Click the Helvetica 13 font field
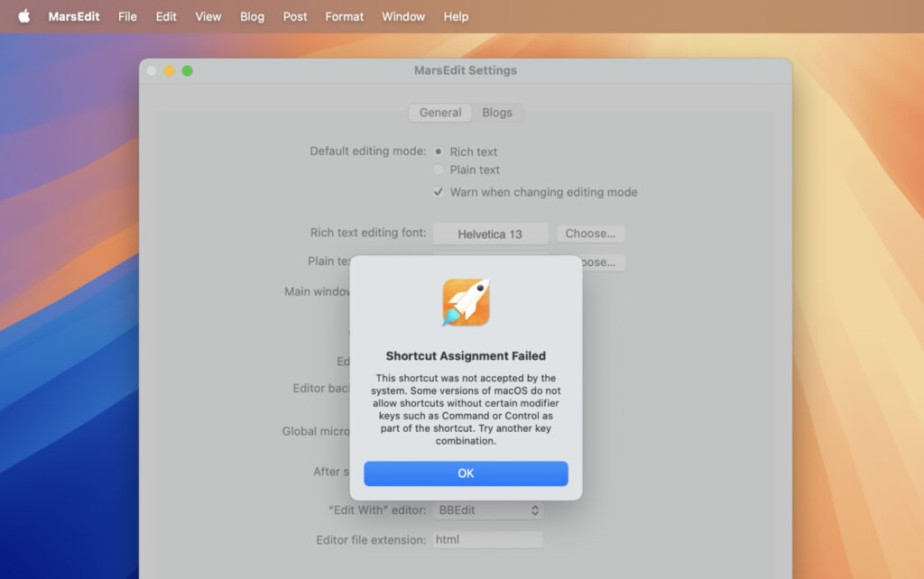This screenshot has height=579, width=924. 490,233
